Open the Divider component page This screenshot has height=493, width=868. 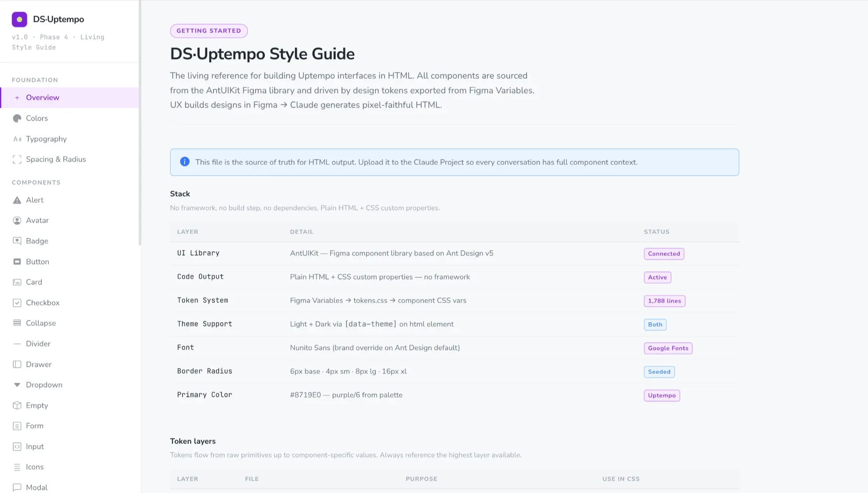pos(70,344)
